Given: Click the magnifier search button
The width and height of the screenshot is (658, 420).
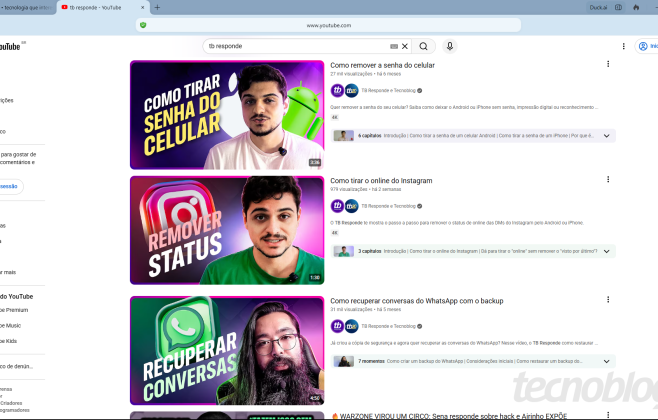Looking at the screenshot, I should pyautogui.click(x=423, y=46).
